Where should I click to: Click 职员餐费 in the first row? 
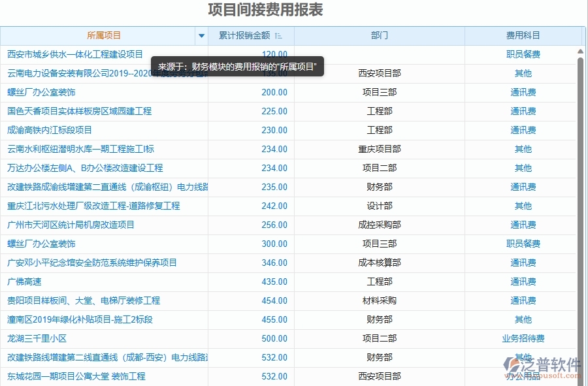[523, 55]
